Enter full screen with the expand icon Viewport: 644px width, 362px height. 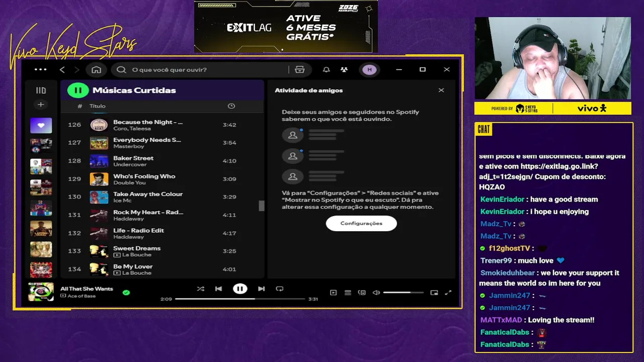(448, 293)
